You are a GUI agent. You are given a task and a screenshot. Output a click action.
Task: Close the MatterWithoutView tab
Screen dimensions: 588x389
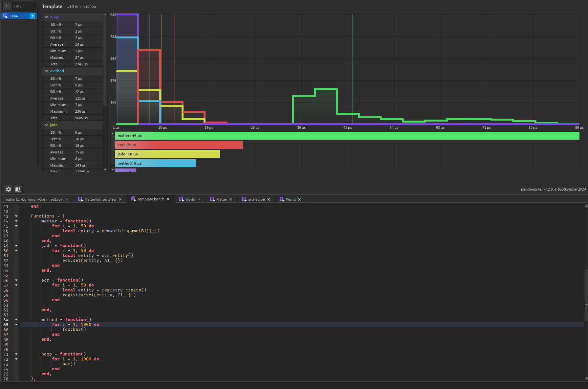click(x=120, y=199)
